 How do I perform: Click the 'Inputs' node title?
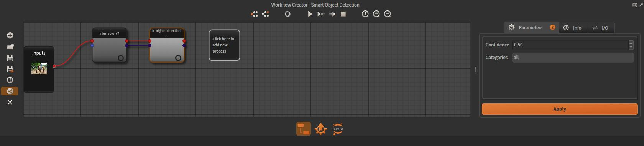point(39,53)
